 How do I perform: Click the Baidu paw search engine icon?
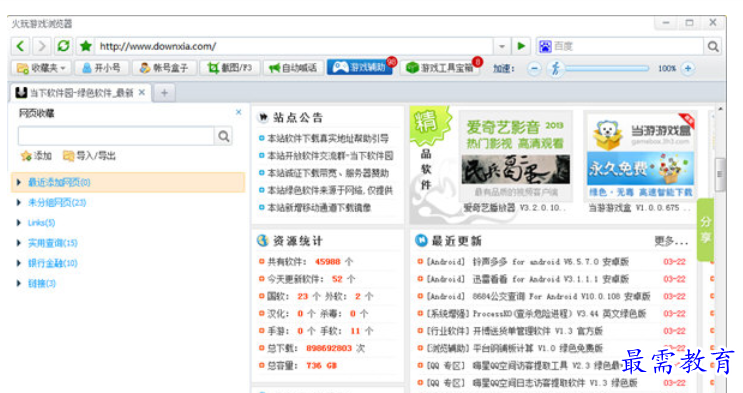coord(545,46)
